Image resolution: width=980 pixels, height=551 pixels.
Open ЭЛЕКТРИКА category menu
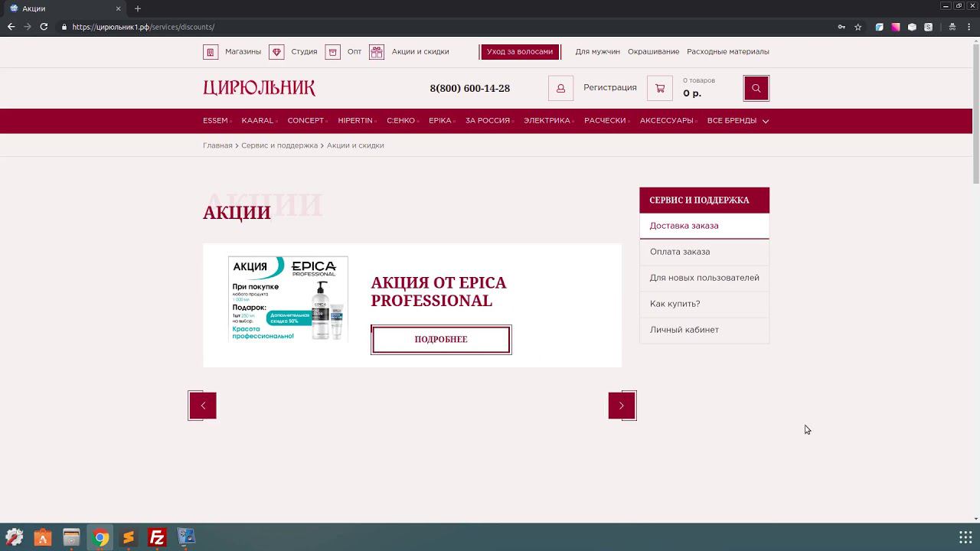[547, 121]
